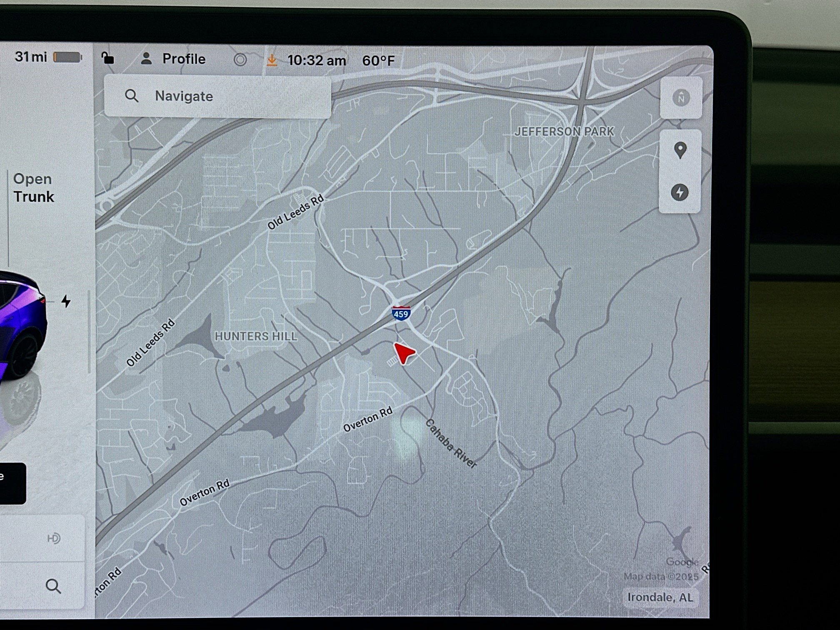The width and height of the screenshot is (840, 630).
Task: Open the Profile menu
Action: pyautogui.click(x=183, y=59)
